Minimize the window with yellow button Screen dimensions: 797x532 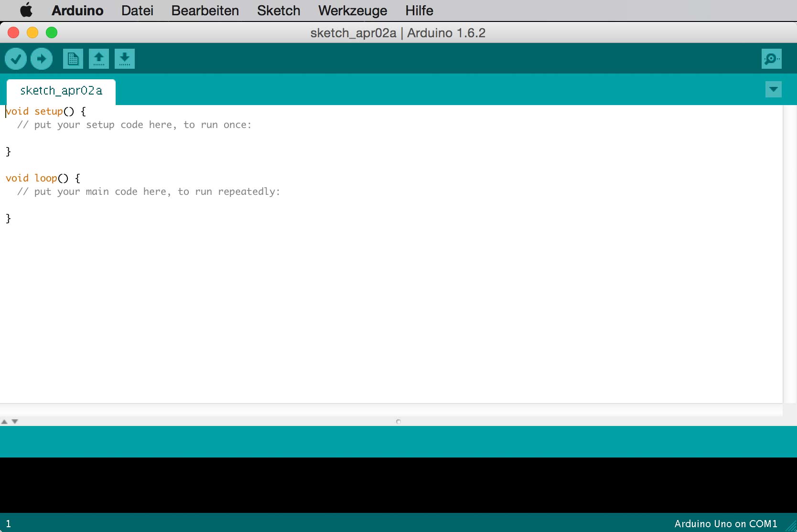tap(32, 32)
